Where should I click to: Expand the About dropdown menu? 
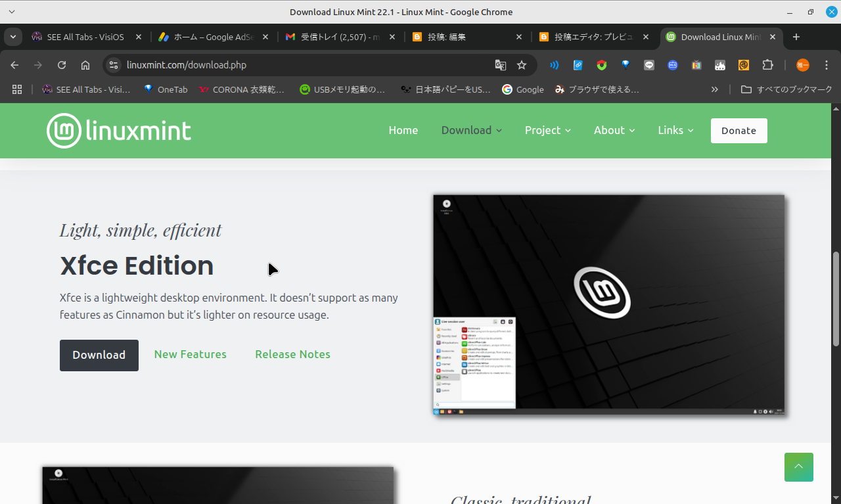tap(614, 130)
